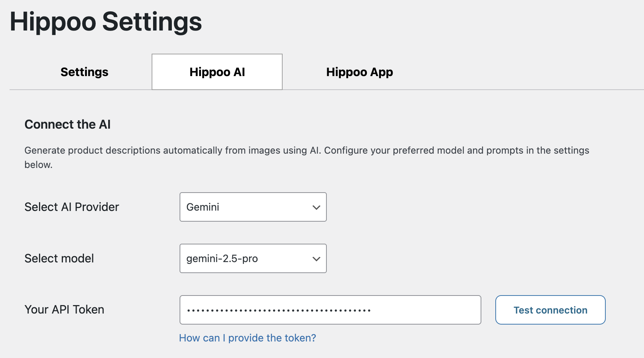Open the 'How can I provide the token?' link
The width and height of the screenshot is (644, 358).
(247, 338)
